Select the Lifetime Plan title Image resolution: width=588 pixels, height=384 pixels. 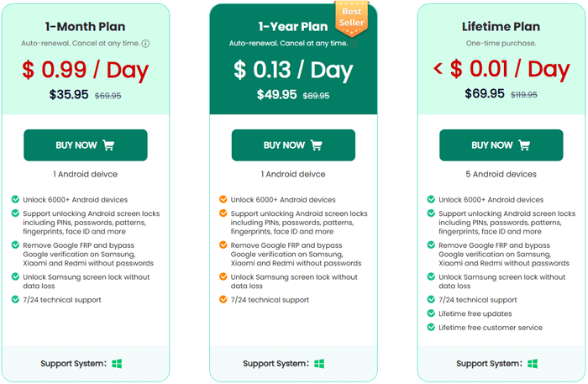(501, 27)
